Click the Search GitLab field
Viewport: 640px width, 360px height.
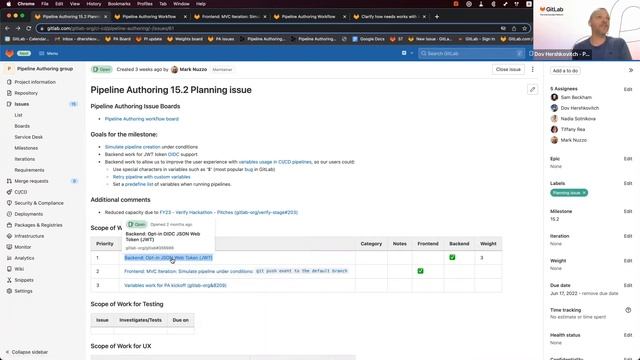point(471,53)
